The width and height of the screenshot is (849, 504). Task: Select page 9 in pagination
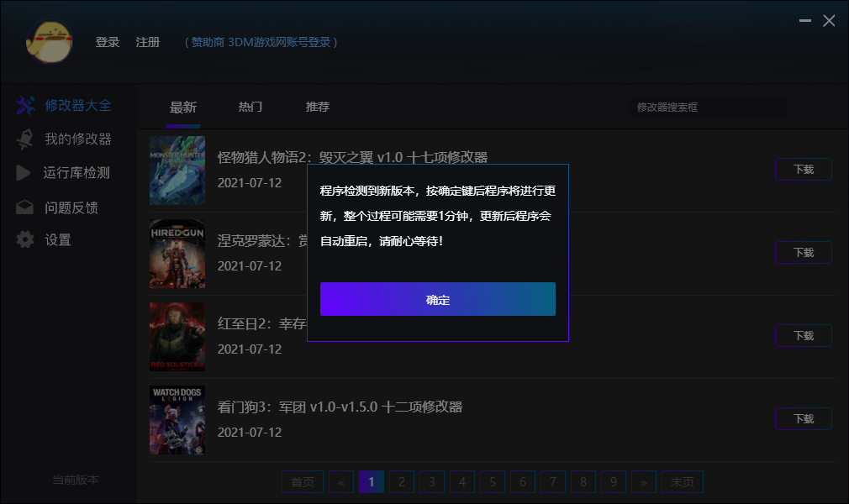(x=614, y=482)
